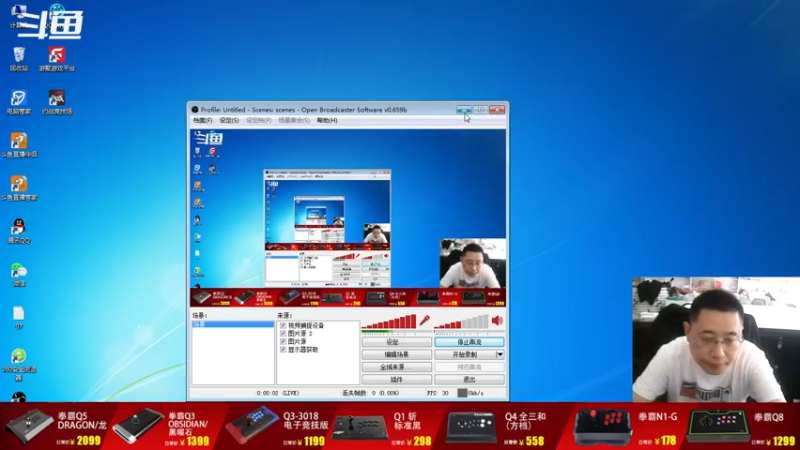Click the 全域来源... global sources button
The height and width of the screenshot is (450, 800).
(396, 367)
